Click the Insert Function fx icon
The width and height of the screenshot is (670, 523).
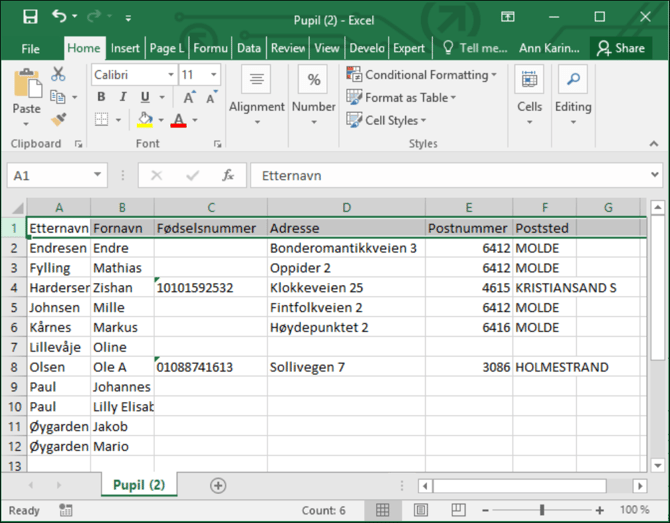(228, 175)
